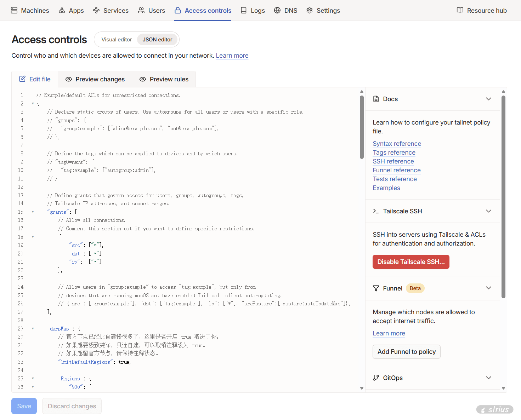Click the Services icon in navigation
The height and width of the screenshot is (420, 521).
pyautogui.click(x=96, y=10)
